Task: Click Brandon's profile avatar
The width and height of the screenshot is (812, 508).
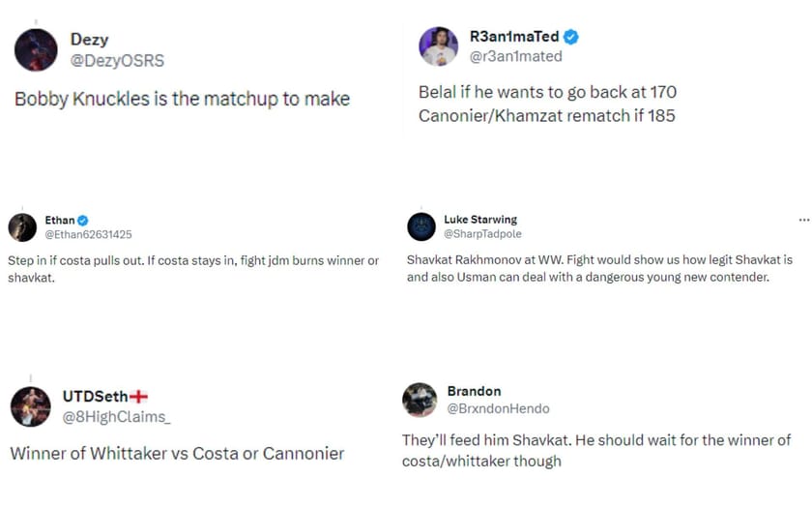Action: tap(420, 400)
